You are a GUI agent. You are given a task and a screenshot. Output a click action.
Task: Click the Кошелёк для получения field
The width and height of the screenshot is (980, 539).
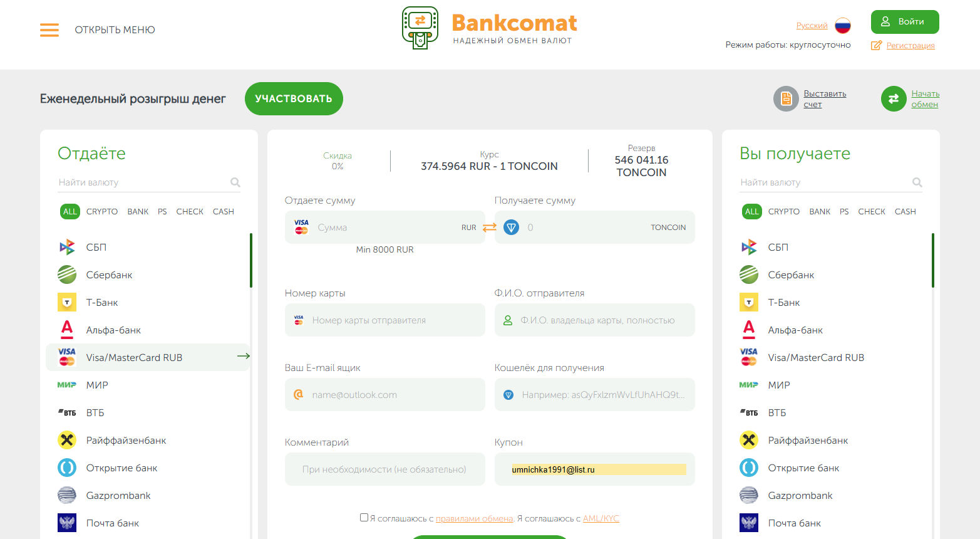click(x=595, y=395)
